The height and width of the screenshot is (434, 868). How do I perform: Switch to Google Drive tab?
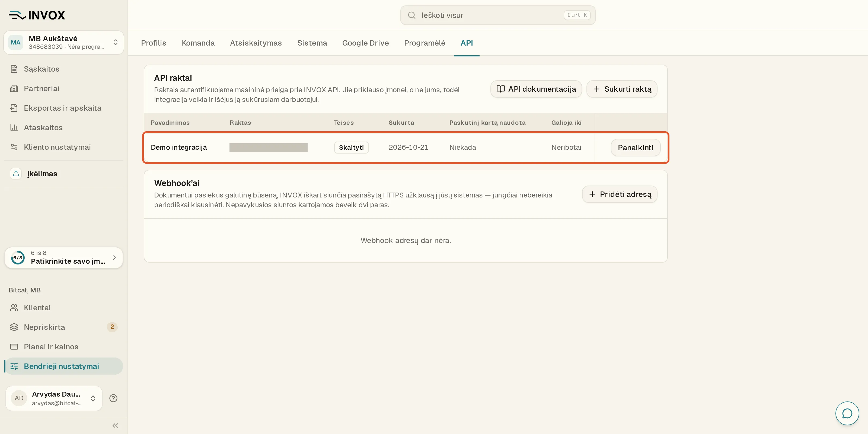coord(366,43)
